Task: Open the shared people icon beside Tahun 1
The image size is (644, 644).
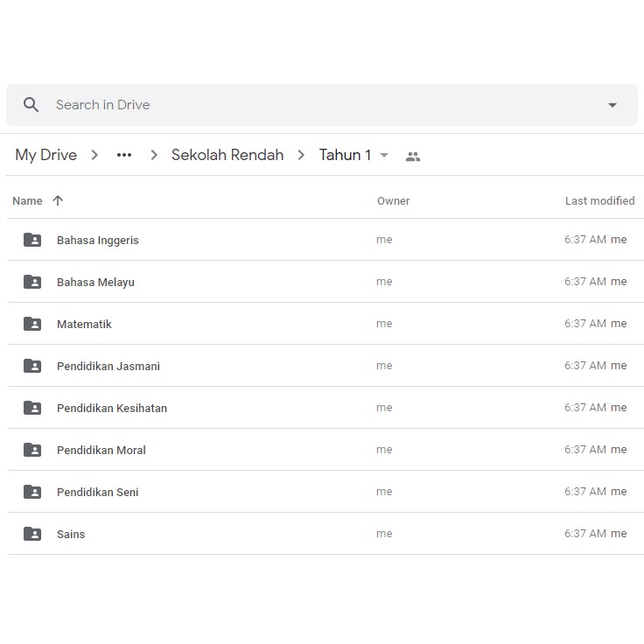Action: point(413,157)
